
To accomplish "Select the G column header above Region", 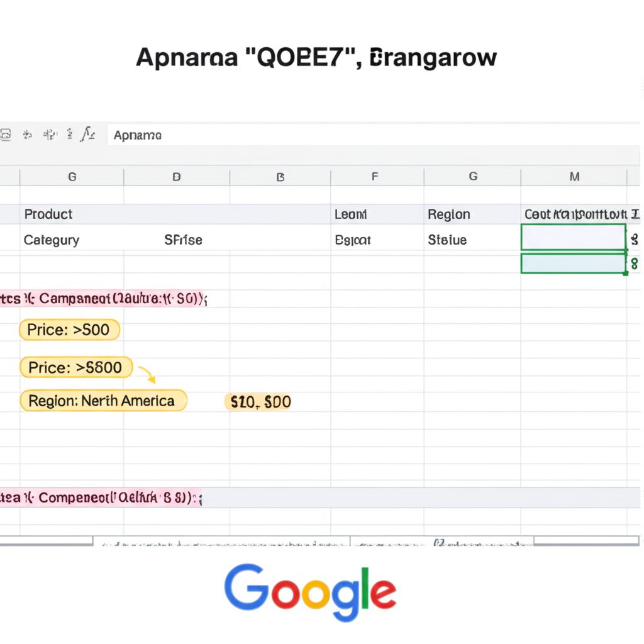I will [x=473, y=177].
